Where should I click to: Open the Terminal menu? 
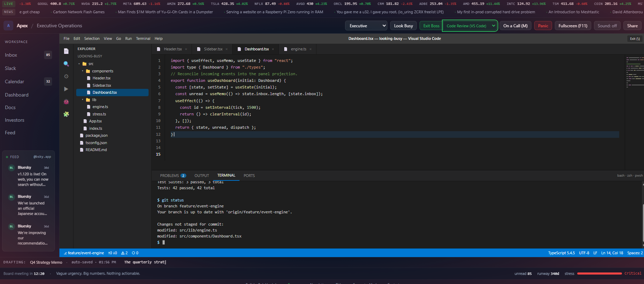point(143,38)
